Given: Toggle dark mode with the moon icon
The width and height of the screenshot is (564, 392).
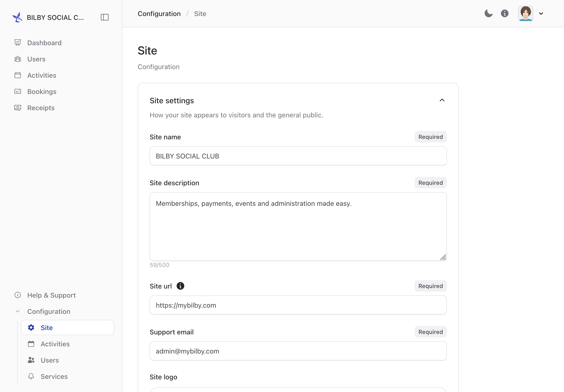Looking at the screenshot, I should (x=488, y=14).
